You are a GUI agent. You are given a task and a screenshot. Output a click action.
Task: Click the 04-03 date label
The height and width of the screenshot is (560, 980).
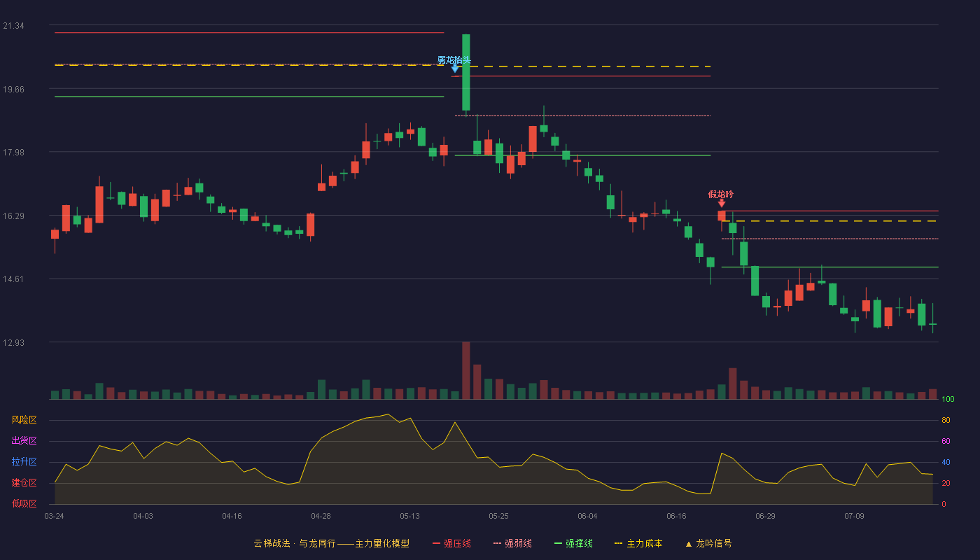[x=143, y=516]
